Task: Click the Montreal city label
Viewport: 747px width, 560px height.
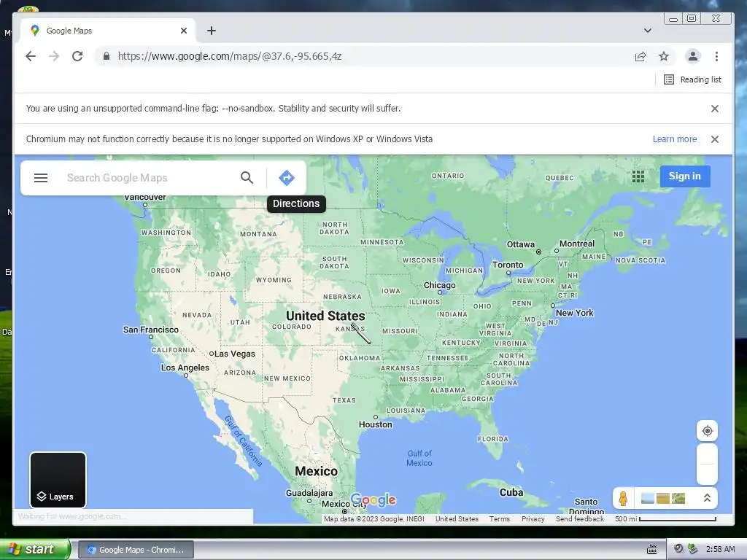Action: tap(577, 244)
